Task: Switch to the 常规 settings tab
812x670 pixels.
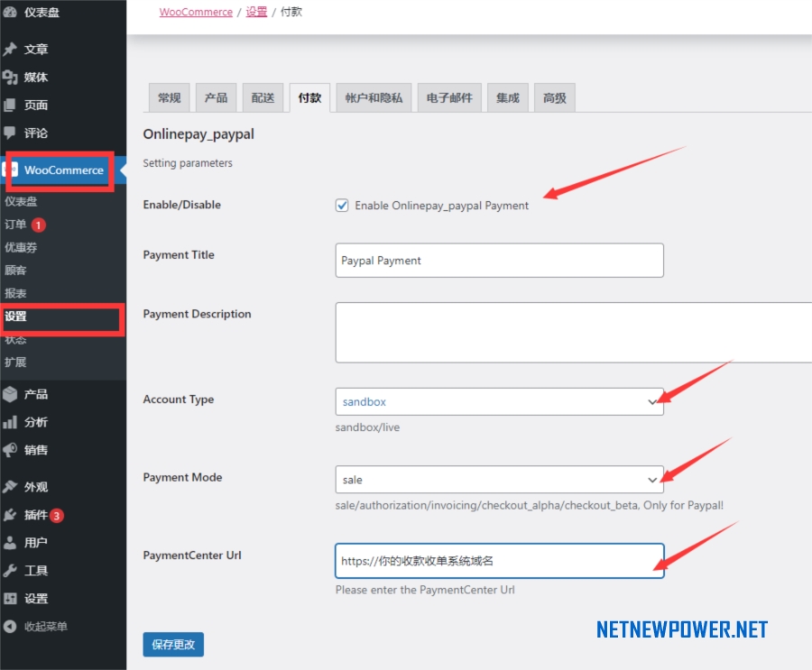Action: click(170, 97)
